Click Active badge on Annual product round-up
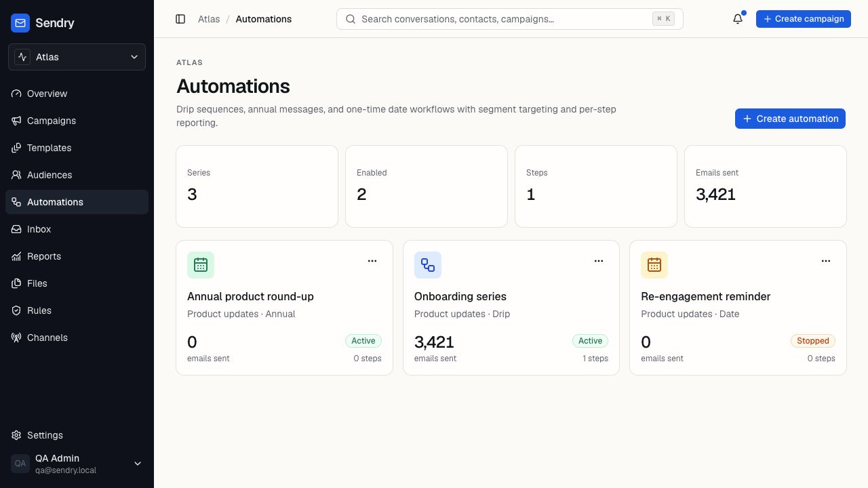 click(363, 341)
